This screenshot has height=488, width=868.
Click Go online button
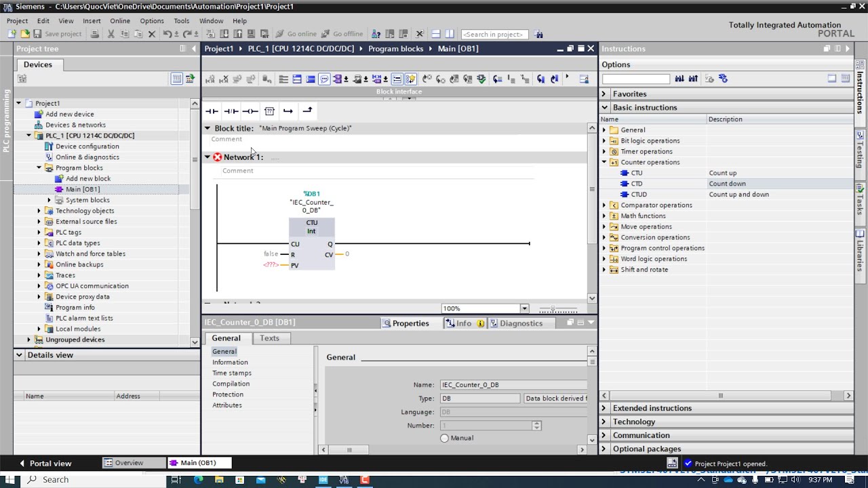pos(296,34)
